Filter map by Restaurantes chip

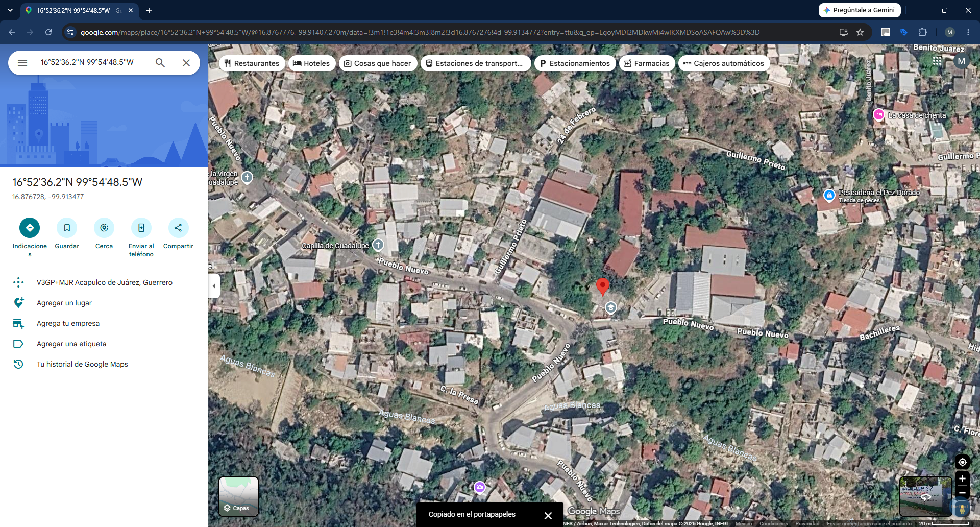[x=252, y=63]
